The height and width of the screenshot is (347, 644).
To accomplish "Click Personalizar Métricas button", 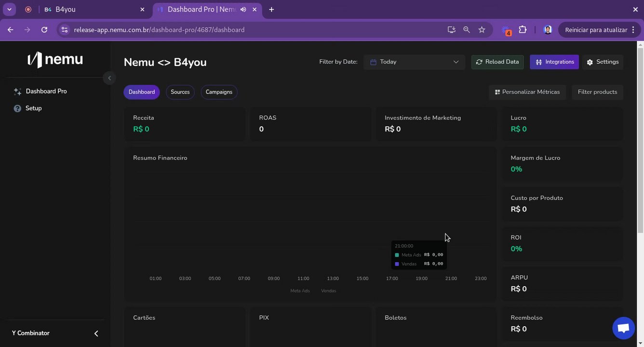I will 527,92.
